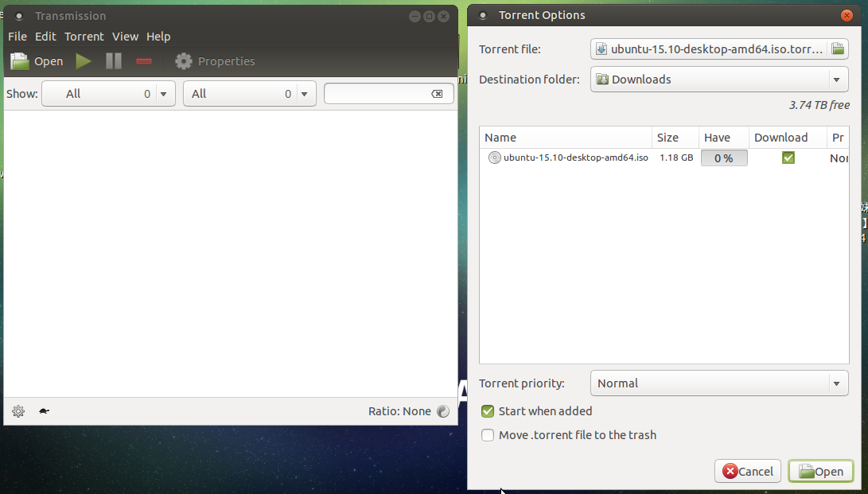Click the 0 % progress bar in Have column
Viewport: 868px width, 494px height.
(x=723, y=158)
